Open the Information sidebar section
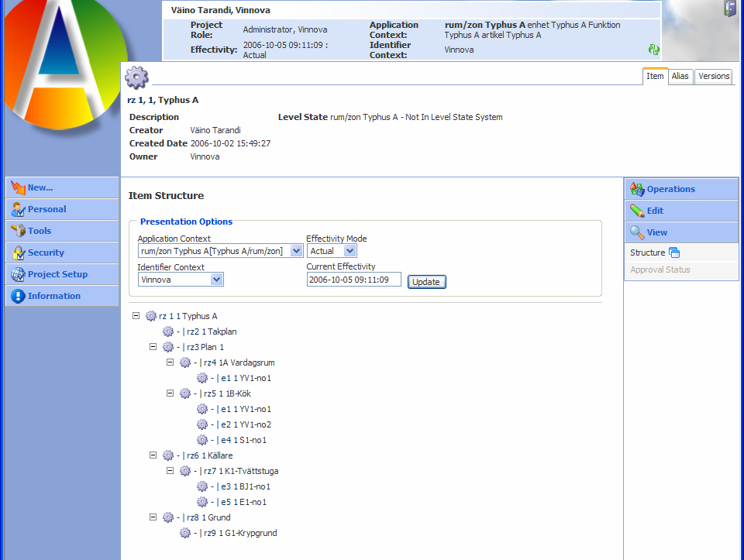This screenshot has width=744, height=560. (x=62, y=296)
